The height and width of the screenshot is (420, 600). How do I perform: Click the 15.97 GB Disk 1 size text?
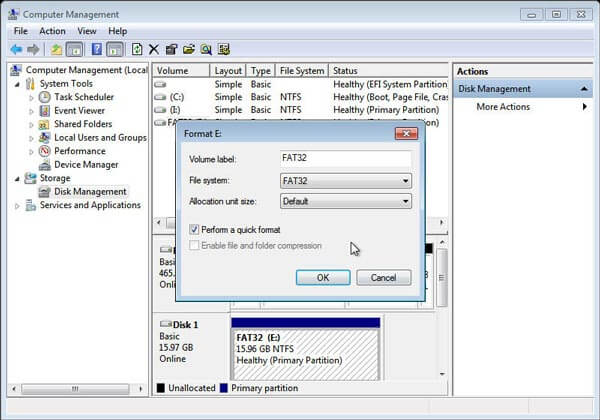pyautogui.click(x=176, y=348)
